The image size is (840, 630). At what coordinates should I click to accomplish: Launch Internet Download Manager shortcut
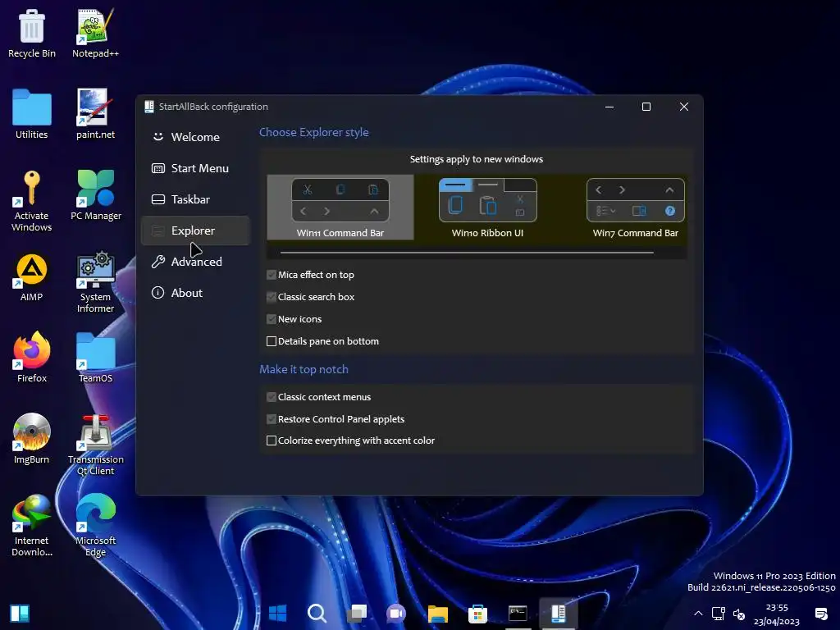point(32,526)
